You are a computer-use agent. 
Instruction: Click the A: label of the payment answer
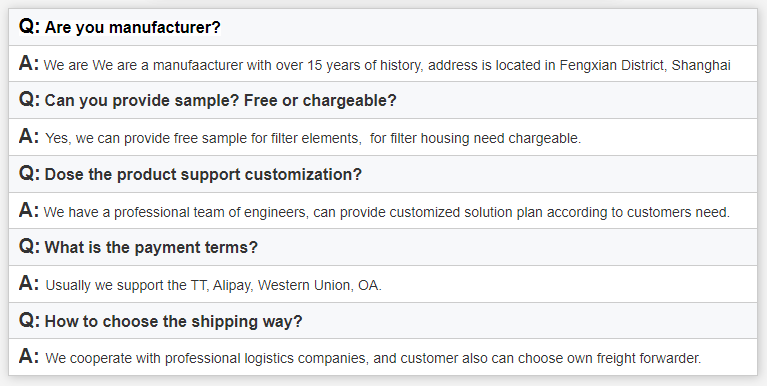click(x=29, y=283)
